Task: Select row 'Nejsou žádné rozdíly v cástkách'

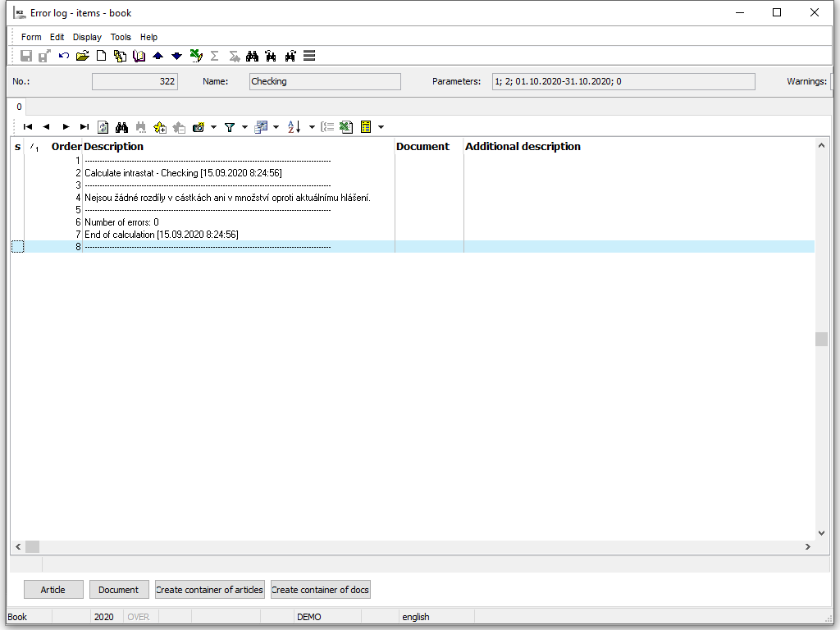Action: coord(413,198)
